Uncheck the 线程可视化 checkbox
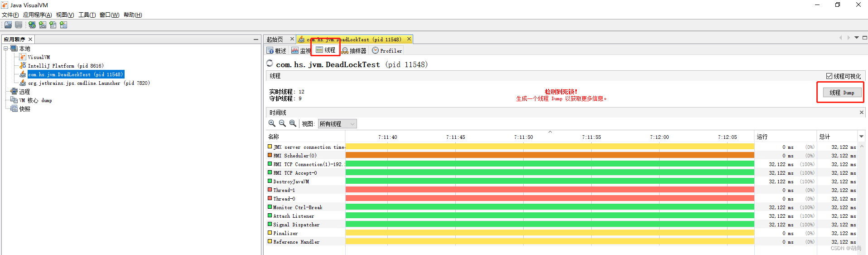 (829, 76)
